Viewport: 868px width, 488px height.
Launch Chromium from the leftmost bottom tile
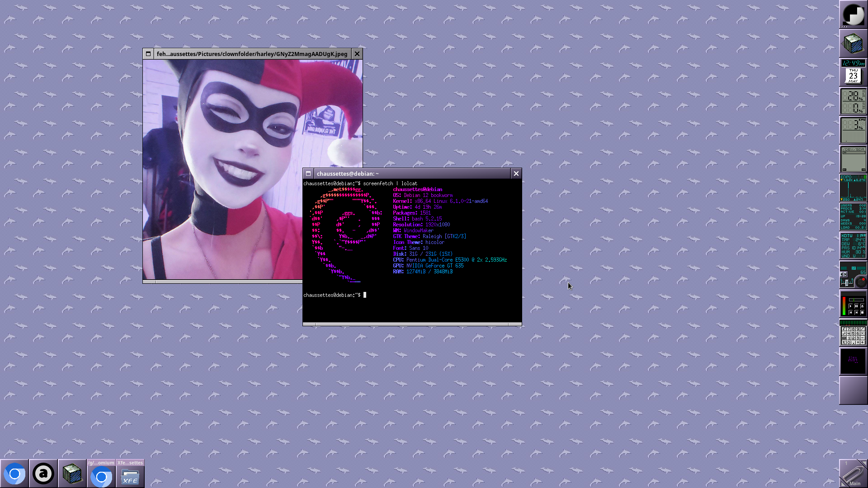14,474
